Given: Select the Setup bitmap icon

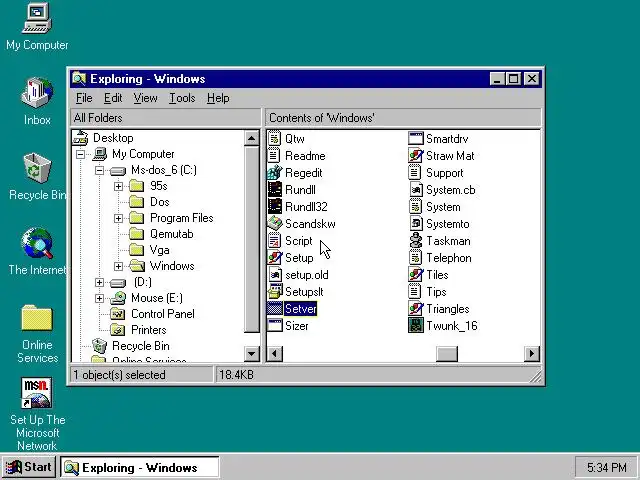Looking at the screenshot, I should [x=274, y=258].
